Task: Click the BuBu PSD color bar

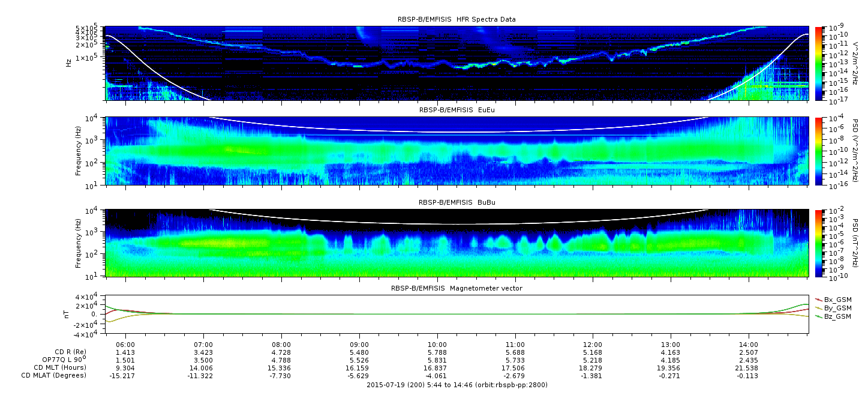Action: point(819,243)
